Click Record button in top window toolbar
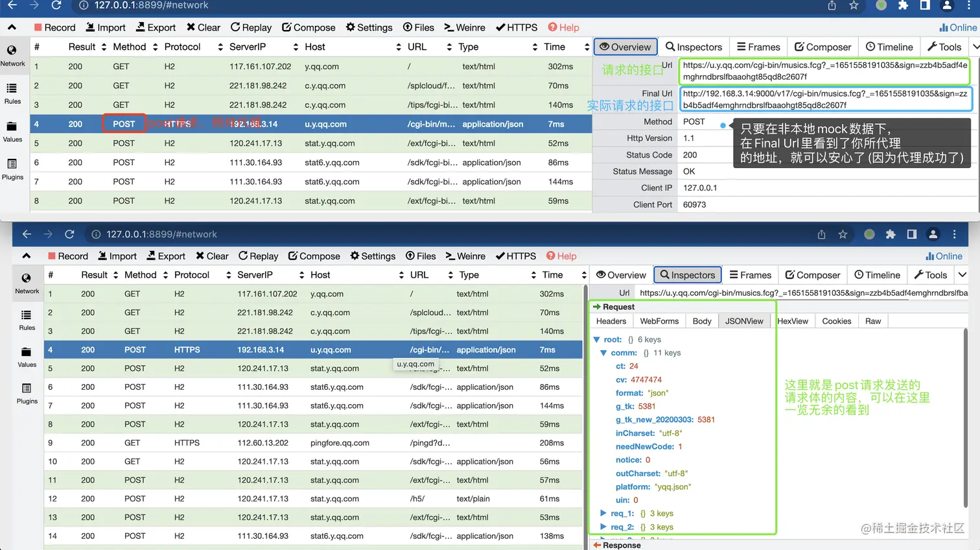 tap(54, 27)
